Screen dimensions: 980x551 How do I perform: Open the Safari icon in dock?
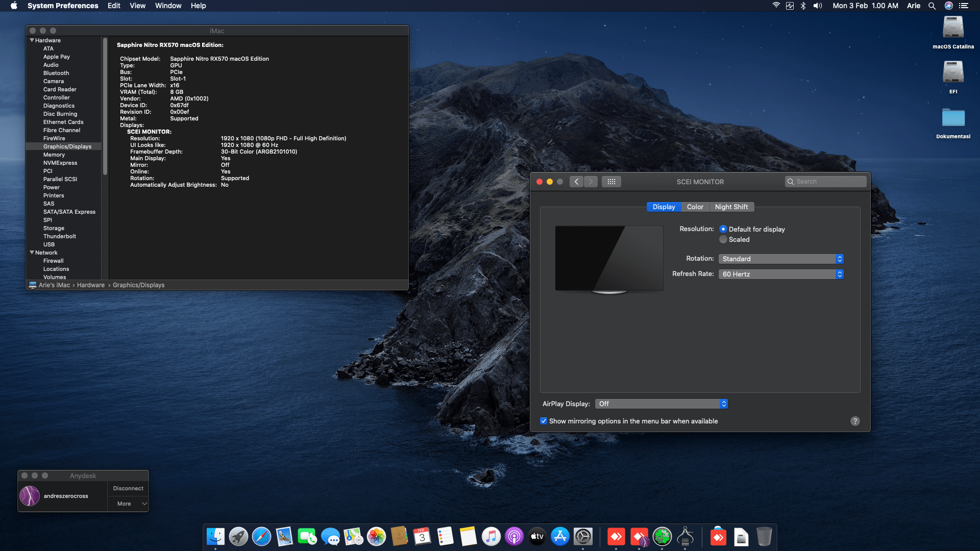click(x=261, y=537)
